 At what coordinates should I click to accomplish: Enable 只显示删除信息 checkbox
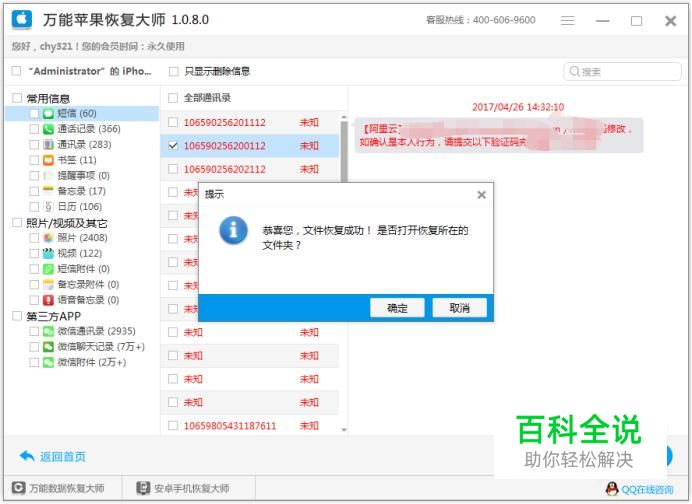[x=173, y=71]
